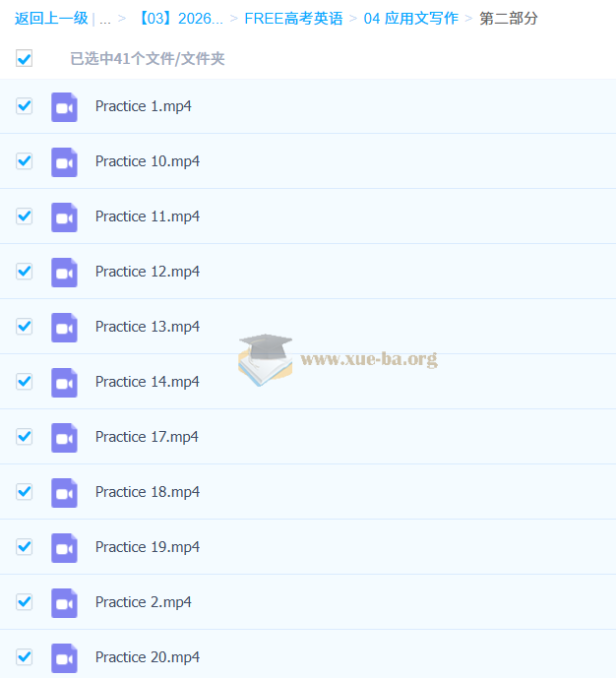Open the Practice 19.mp4 file name
This screenshot has height=678, width=616.
coord(148,547)
